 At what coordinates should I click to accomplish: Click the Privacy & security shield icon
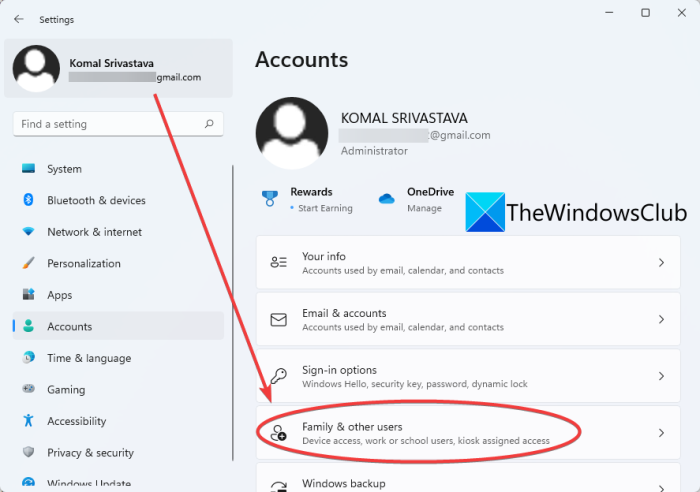coord(29,452)
